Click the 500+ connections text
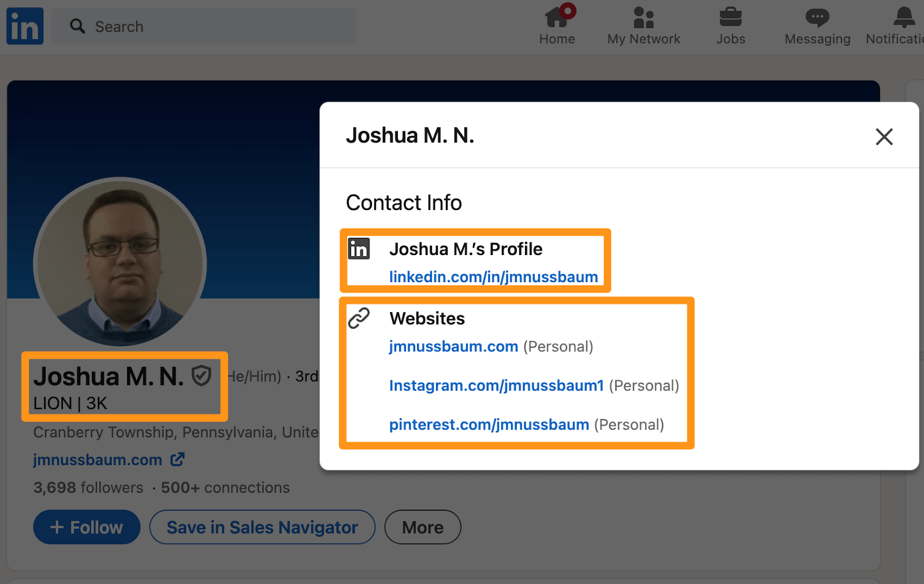 (x=225, y=488)
